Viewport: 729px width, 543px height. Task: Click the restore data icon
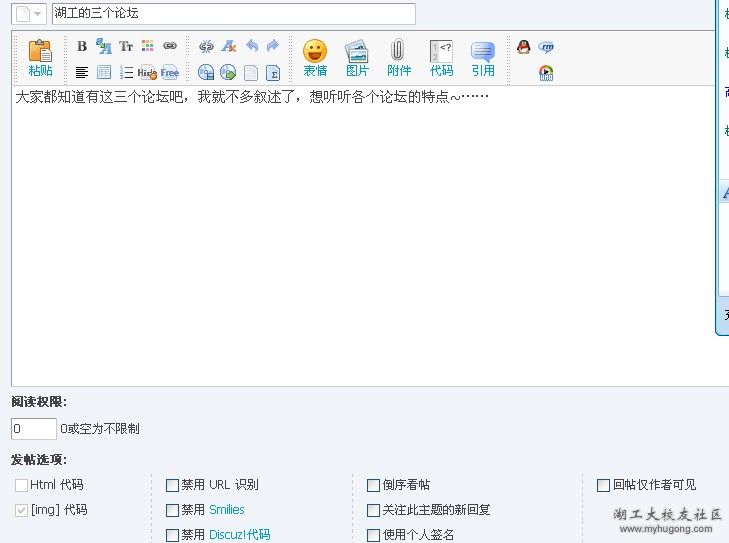click(228, 73)
